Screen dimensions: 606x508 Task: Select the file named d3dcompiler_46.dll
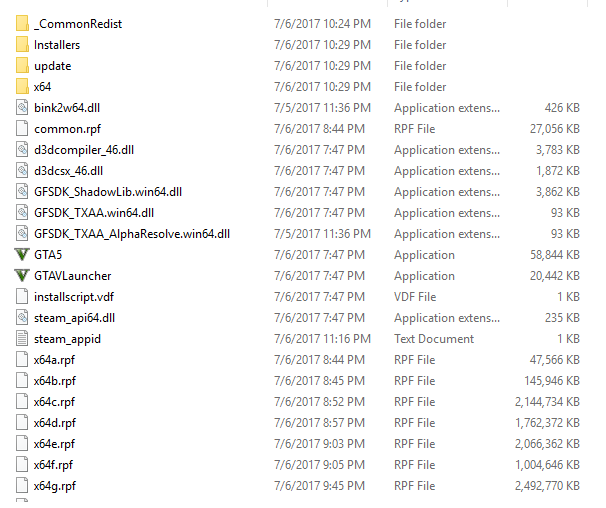click(84, 150)
